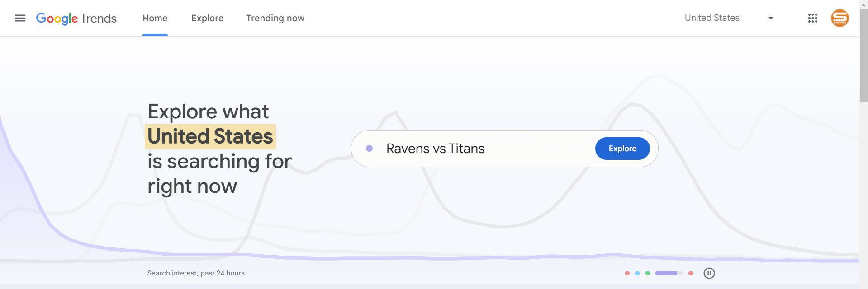Image resolution: width=868 pixels, height=289 pixels.
Task: Open the hamburger main menu
Action: tap(20, 18)
